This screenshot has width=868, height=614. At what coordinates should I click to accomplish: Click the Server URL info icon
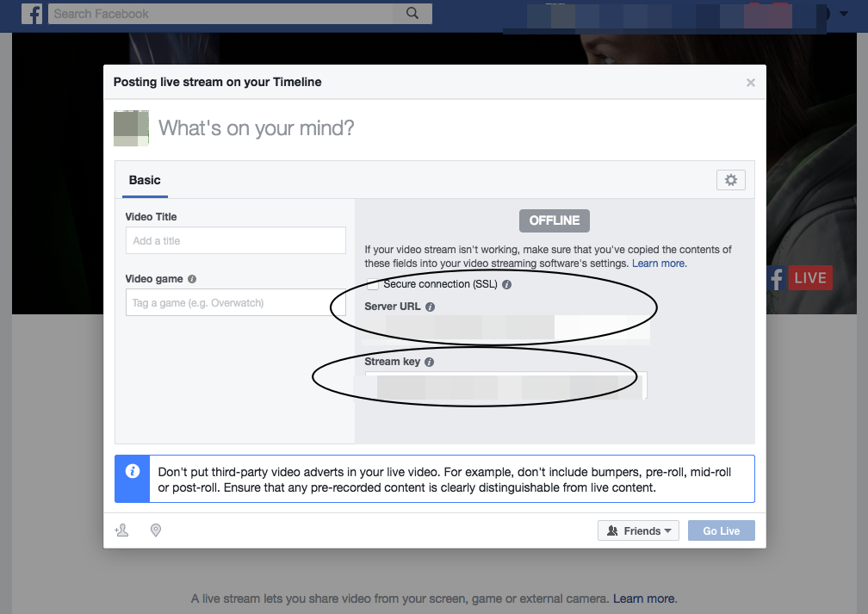(x=431, y=307)
